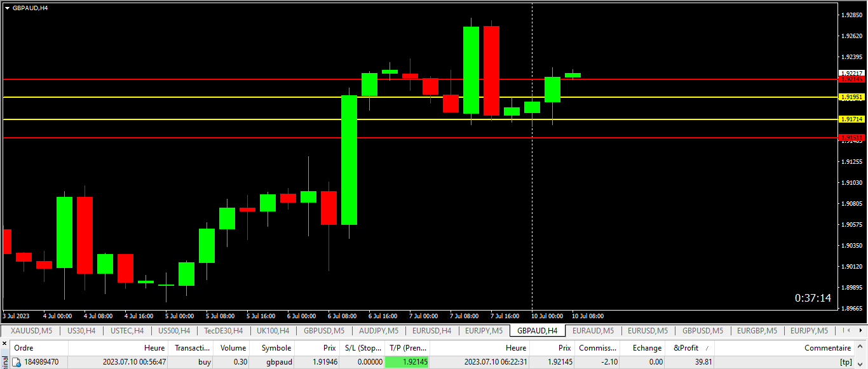Click the upward chevron in the terminal panel
The image size is (868, 369).
pos(860,347)
